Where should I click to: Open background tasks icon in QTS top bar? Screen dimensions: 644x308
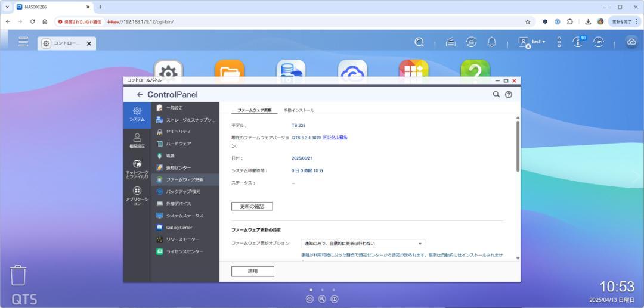(451, 42)
